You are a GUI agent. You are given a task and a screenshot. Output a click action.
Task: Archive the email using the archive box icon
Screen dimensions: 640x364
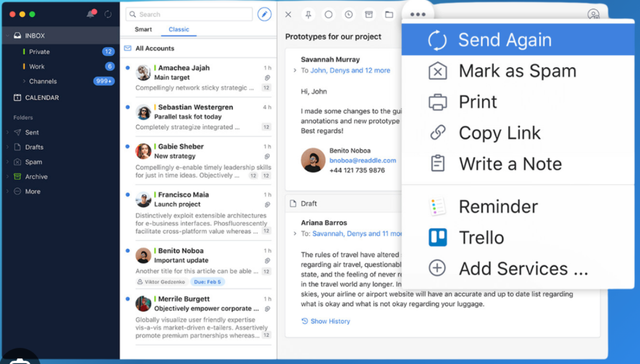[x=369, y=15]
